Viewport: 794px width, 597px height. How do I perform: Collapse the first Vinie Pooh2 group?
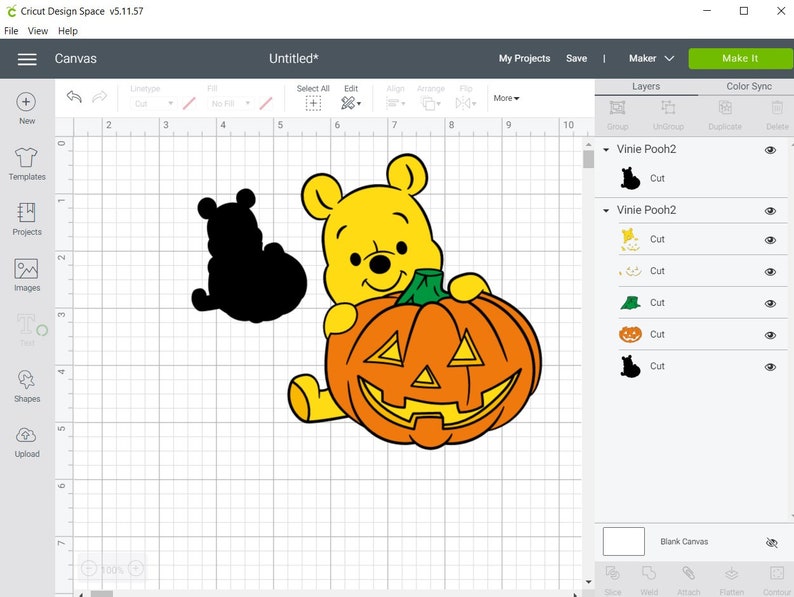coord(606,150)
